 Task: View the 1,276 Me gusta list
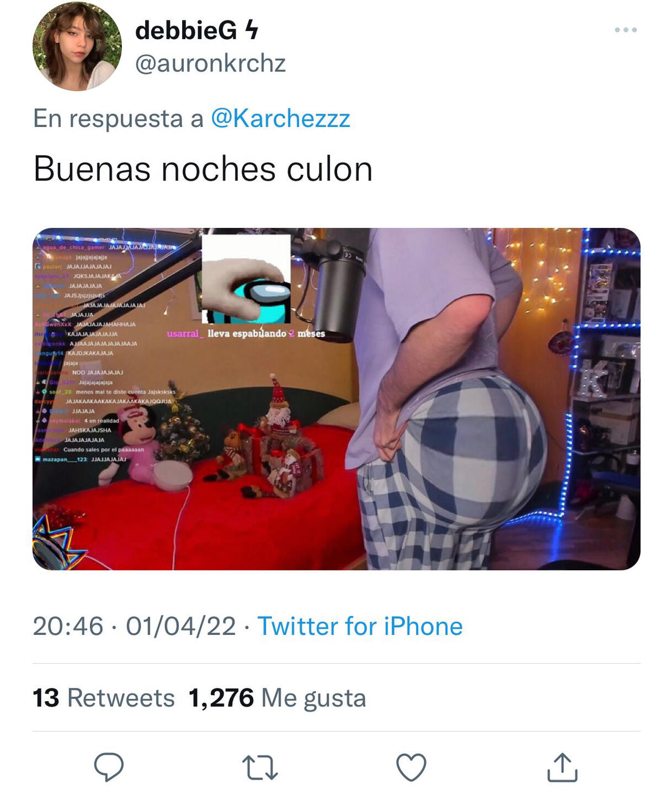pyautogui.click(x=277, y=697)
